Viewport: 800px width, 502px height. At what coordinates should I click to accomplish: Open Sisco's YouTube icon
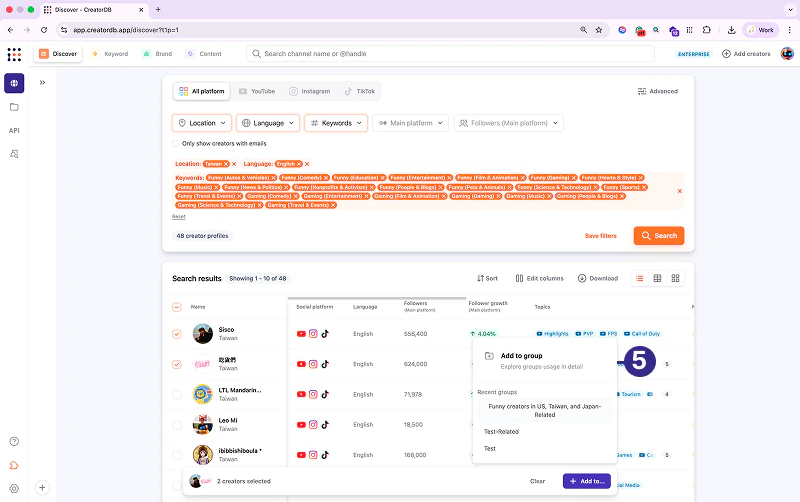click(301, 334)
